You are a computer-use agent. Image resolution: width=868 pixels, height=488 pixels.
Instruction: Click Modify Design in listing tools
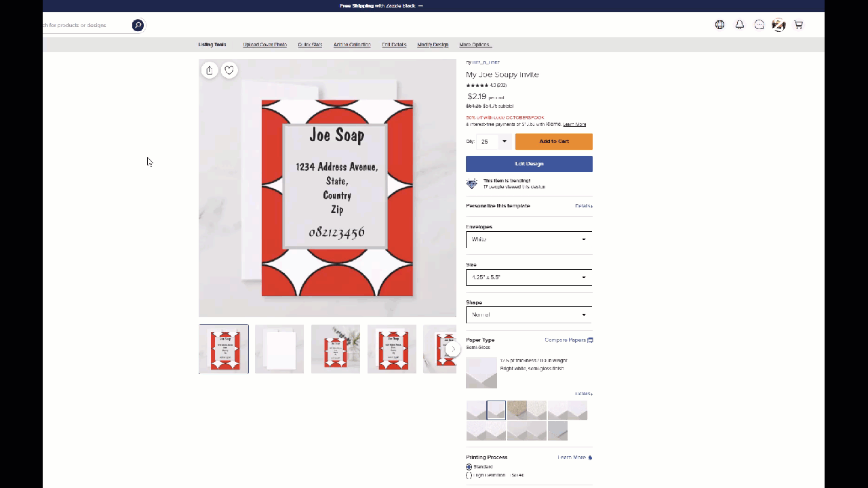click(x=433, y=45)
